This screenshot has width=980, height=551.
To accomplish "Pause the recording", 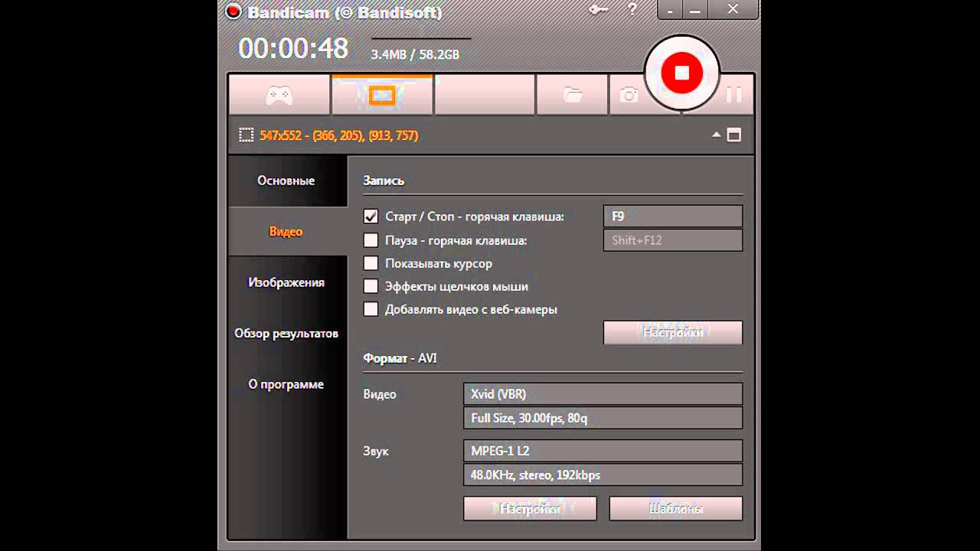I will 733,95.
